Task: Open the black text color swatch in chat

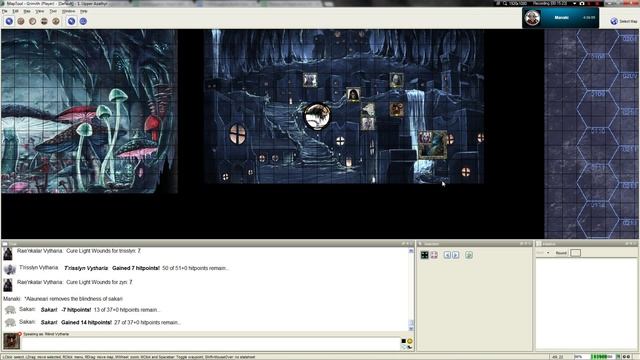Action: pos(404,341)
